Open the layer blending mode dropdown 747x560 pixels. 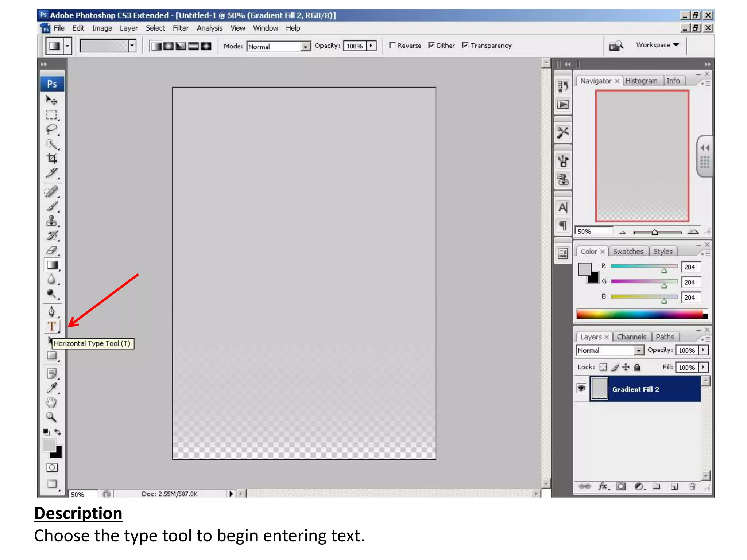(639, 350)
